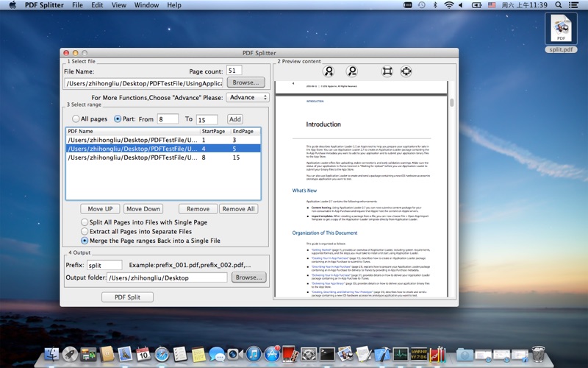Click the Move UP button

(x=100, y=209)
